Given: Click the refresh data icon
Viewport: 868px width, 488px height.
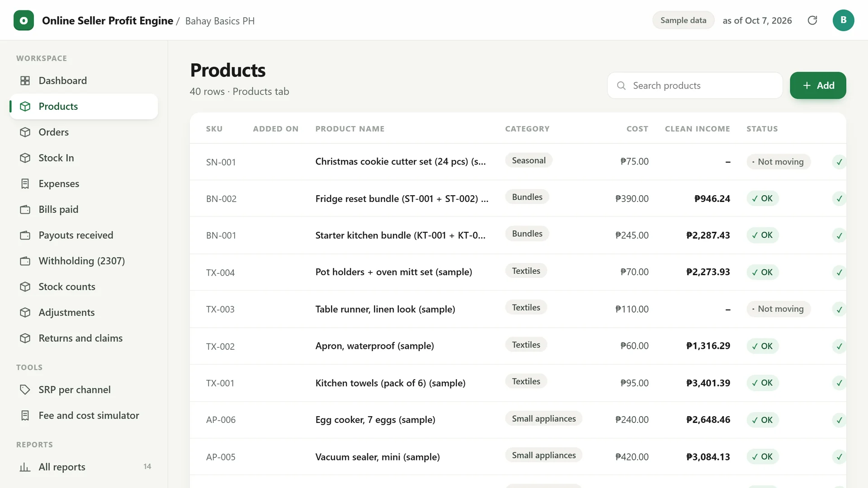Looking at the screenshot, I should [x=812, y=20].
